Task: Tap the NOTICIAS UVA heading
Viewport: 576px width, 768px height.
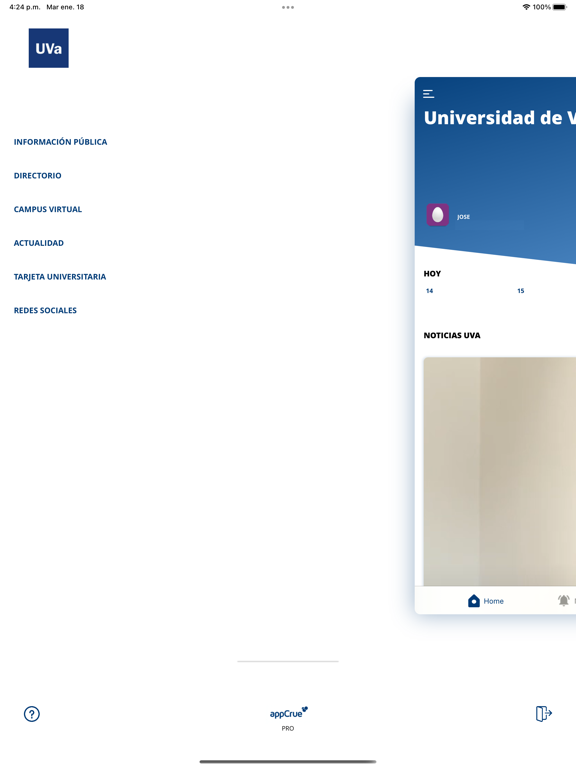Action: tap(452, 336)
